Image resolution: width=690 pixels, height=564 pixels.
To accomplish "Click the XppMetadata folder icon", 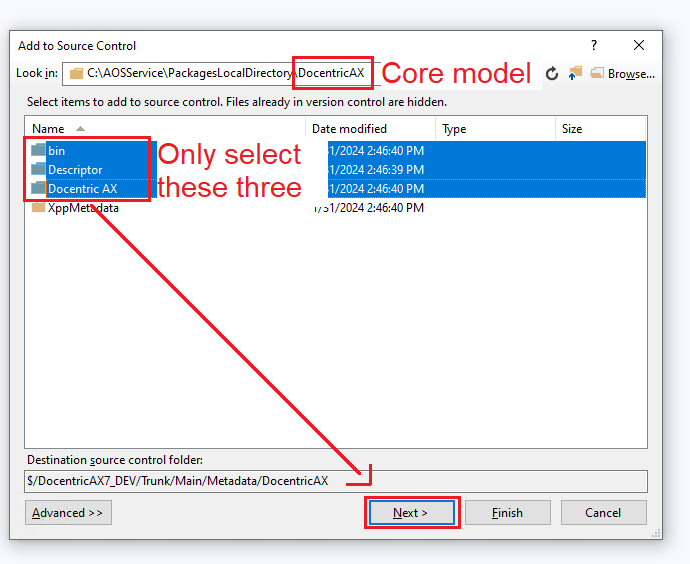I will click(x=38, y=207).
